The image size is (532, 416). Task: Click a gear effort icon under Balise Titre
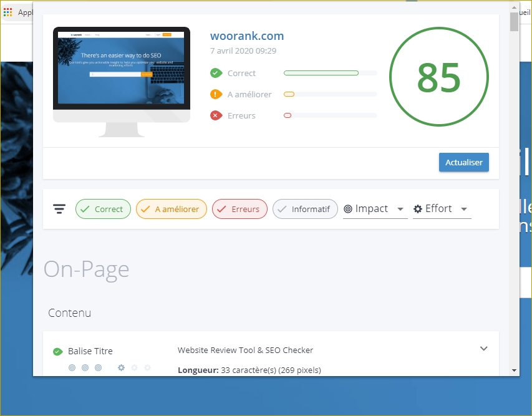[120, 368]
